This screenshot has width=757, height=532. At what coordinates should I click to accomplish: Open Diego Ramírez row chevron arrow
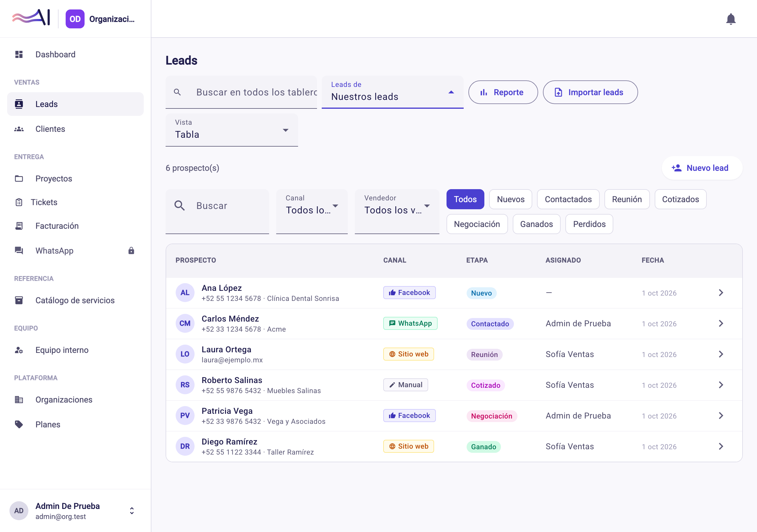(721, 446)
